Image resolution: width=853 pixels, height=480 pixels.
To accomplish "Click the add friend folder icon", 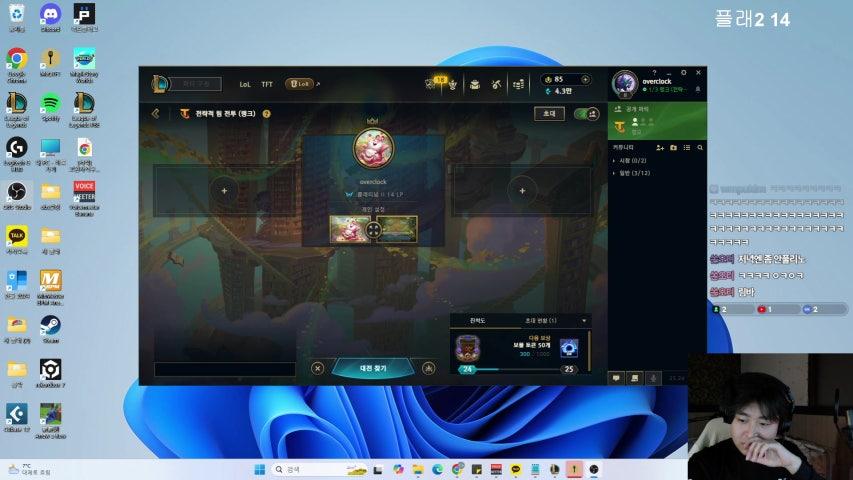I will [x=673, y=147].
